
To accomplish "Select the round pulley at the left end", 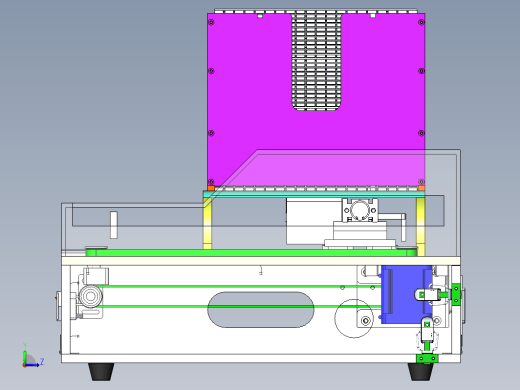I will pos(90,296).
